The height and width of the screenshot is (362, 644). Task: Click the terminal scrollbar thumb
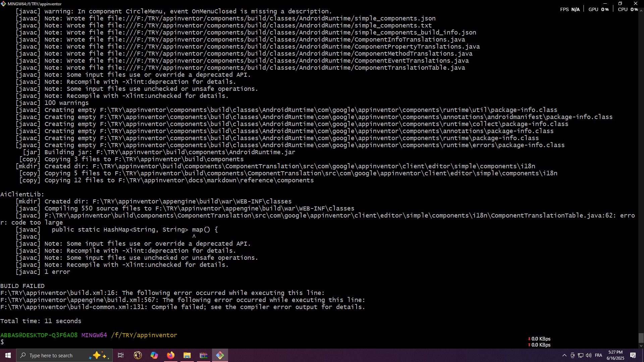pos(641,338)
